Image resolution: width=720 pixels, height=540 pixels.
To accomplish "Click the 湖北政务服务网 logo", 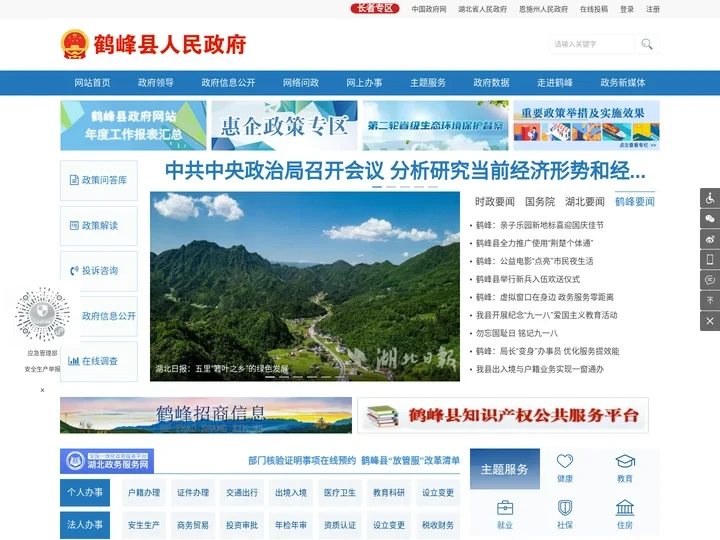I will 107,461.
